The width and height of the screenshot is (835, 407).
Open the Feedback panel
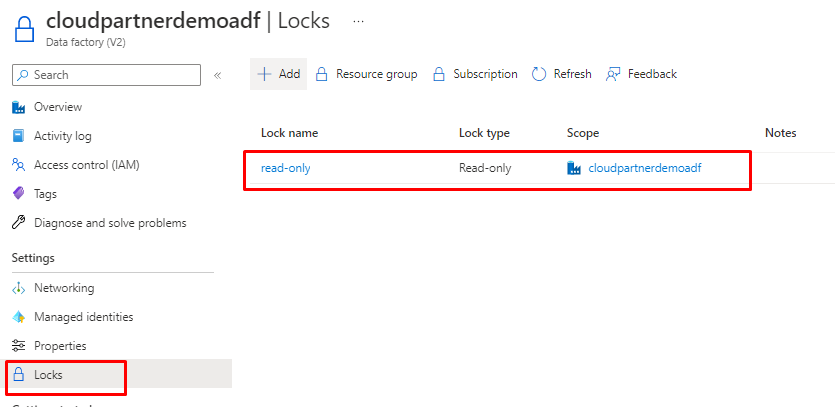642,74
